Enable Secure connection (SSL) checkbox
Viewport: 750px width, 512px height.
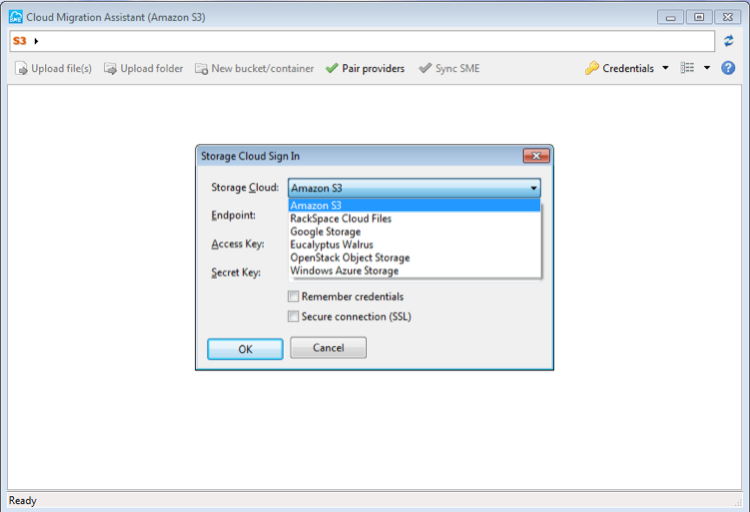(x=293, y=316)
